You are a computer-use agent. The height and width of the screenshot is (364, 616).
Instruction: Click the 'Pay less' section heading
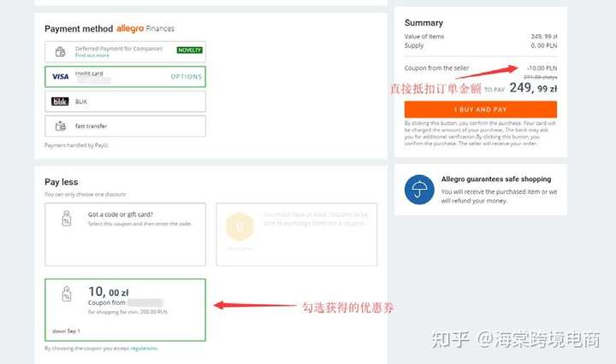pos(62,182)
